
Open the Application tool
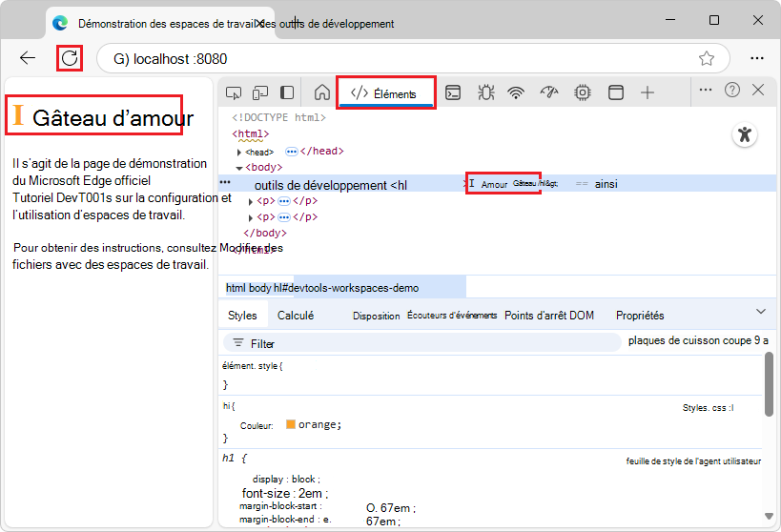(616, 92)
